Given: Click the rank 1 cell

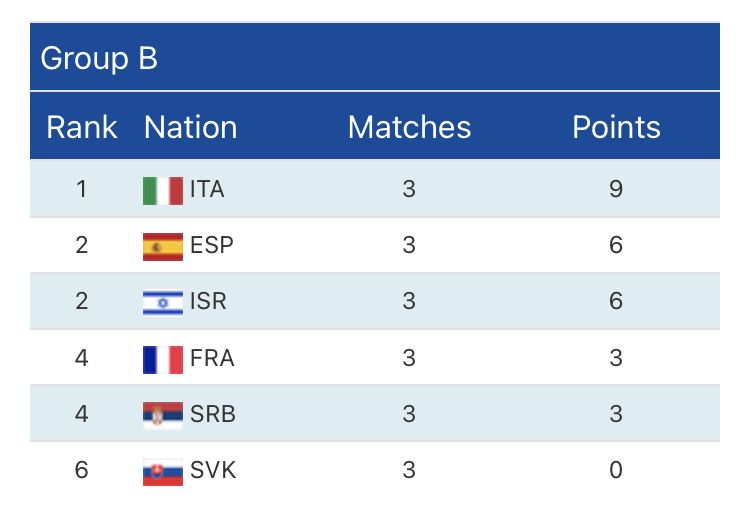Looking at the screenshot, I should pos(82,189).
